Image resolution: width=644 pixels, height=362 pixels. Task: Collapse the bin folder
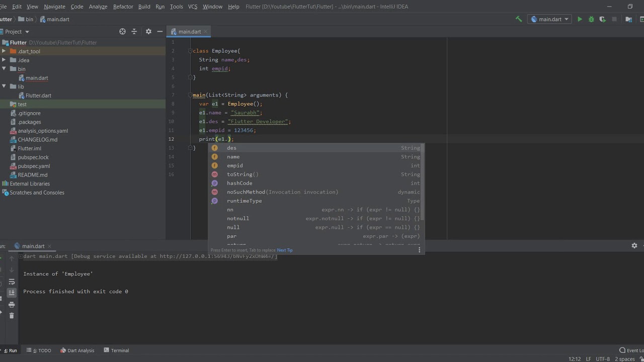(4, 69)
